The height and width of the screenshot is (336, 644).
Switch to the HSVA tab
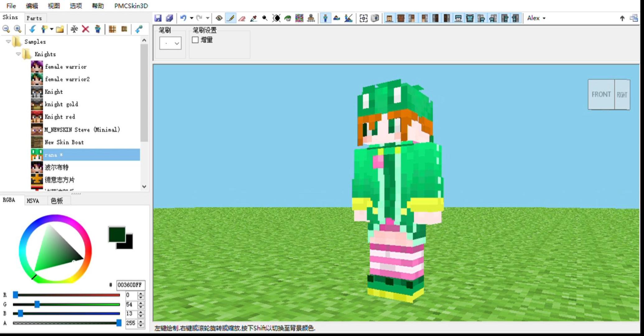pos(33,201)
